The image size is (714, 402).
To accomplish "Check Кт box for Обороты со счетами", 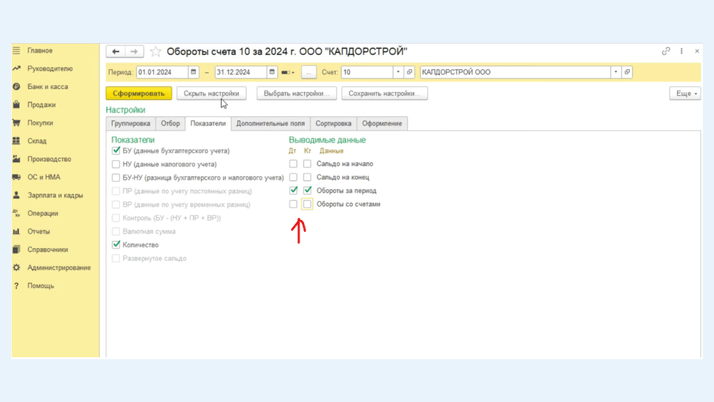I will [x=307, y=204].
